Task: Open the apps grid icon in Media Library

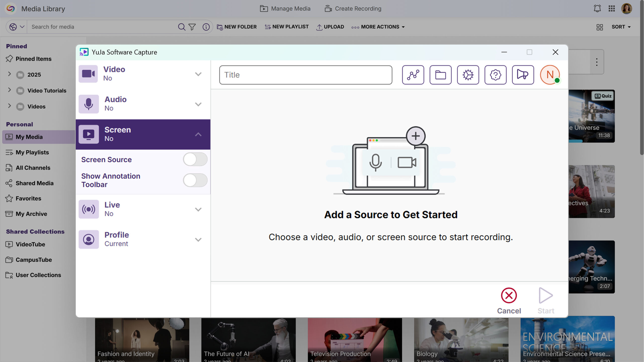Action: pyautogui.click(x=612, y=9)
